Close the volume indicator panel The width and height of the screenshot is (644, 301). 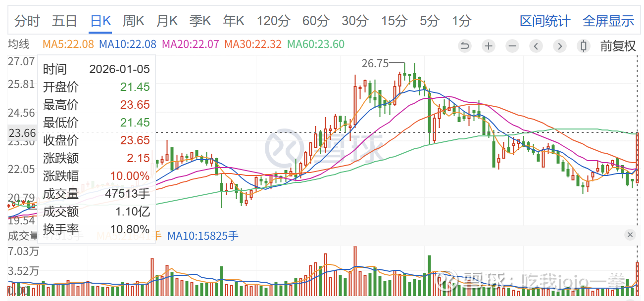630,235
